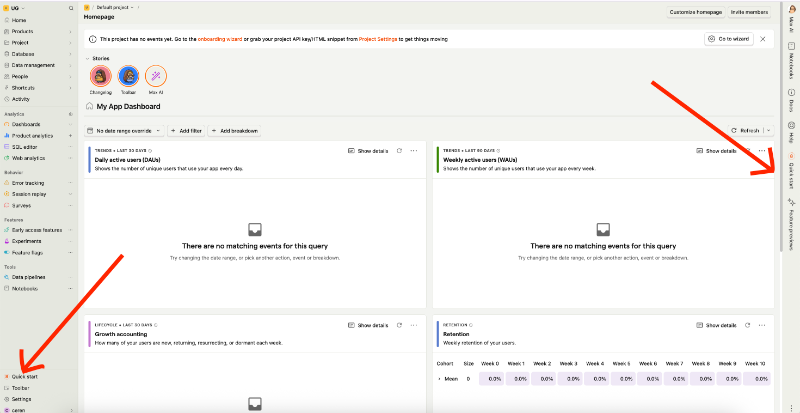Screen dimensions: 800x413
Task: Dismiss the no-events banner with the X
Action: point(762,39)
